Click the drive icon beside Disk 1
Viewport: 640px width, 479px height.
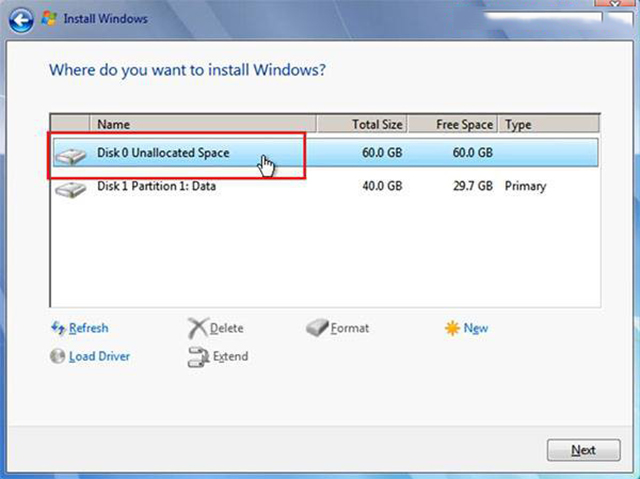(71, 188)
